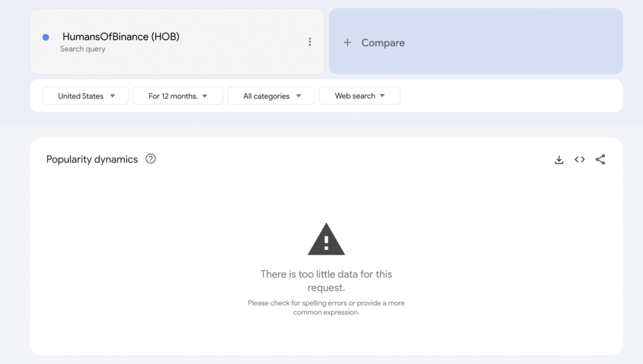Click the Search query subtitle
Viewport: 643px width, 364px height.
[x=83, y=49]
